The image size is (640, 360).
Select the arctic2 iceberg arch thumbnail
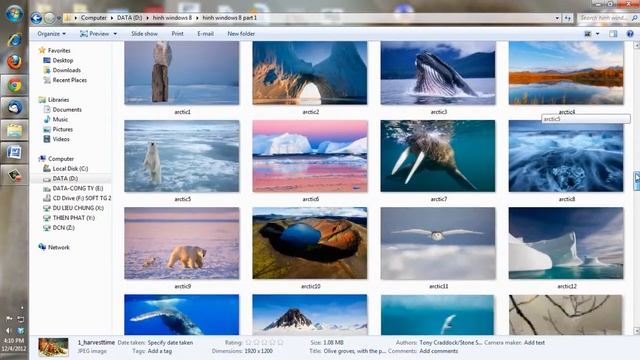point(310,73)
